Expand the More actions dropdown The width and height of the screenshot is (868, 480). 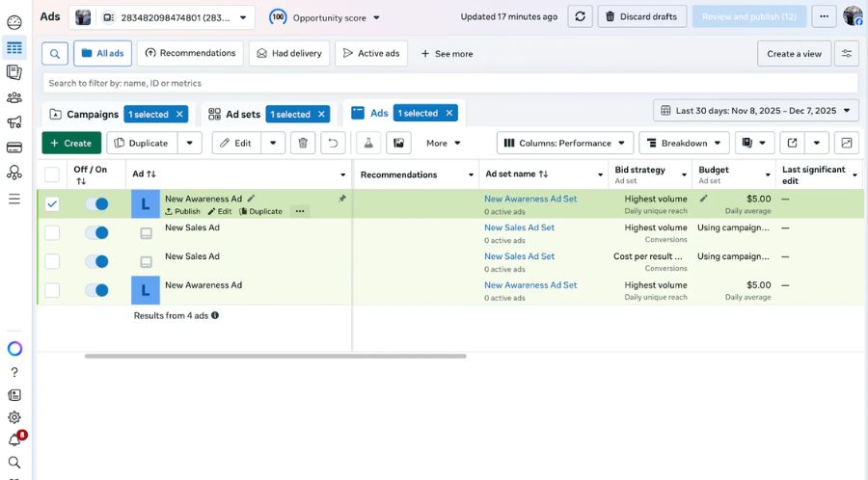444,143
